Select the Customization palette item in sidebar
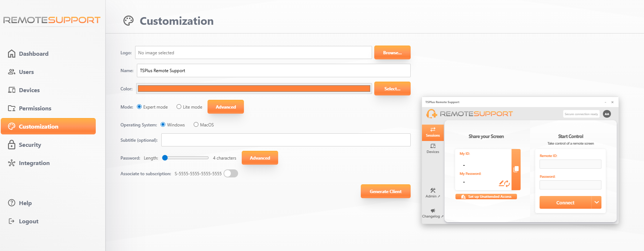 click(48, 126)
